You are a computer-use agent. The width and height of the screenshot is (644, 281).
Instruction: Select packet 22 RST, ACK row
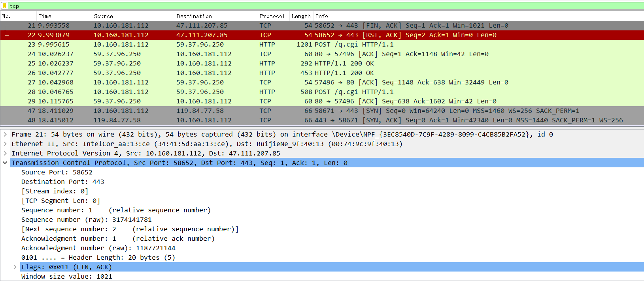[x=322, y=35]
